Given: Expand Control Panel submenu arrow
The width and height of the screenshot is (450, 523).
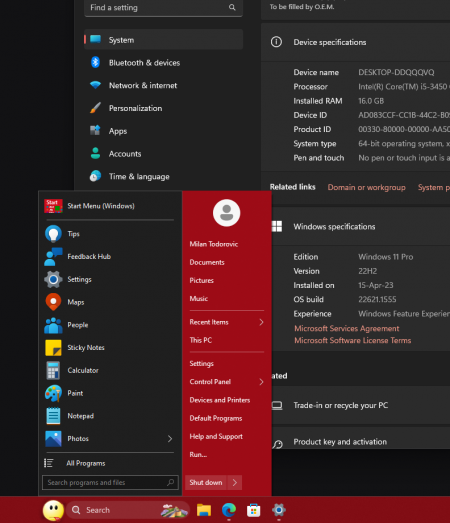Looking at the screenshot, I should [x=261, y=382].
